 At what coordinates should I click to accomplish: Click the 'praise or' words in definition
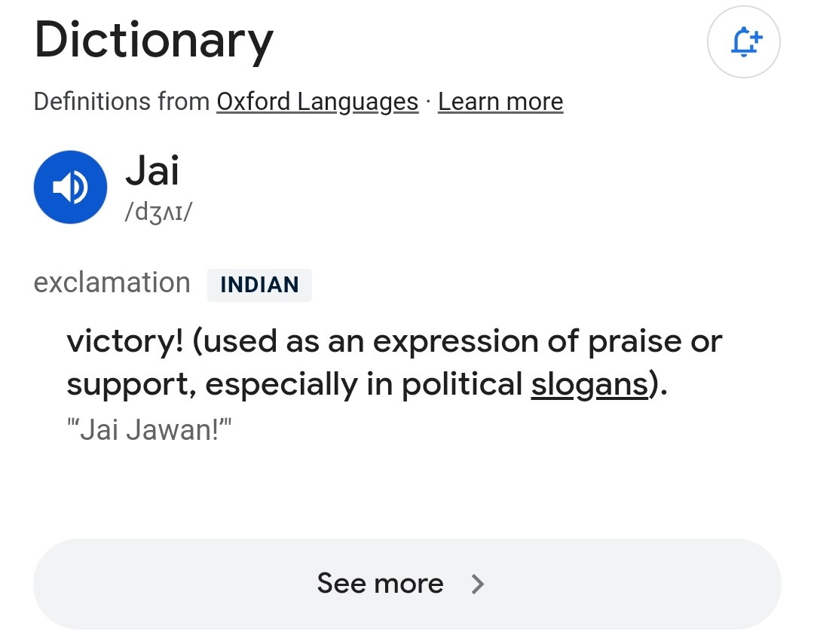655,342
